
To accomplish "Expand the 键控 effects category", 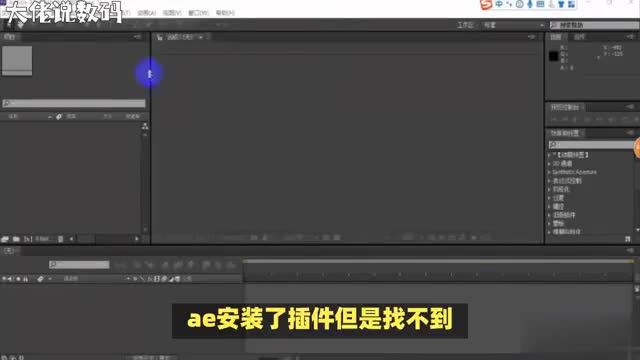I will (x=549, y=207).
